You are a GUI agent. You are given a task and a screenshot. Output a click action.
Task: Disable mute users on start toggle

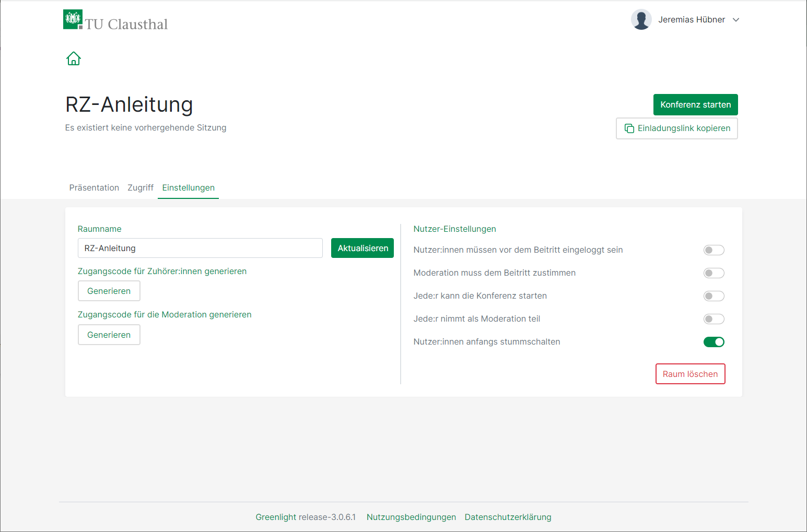point(714,342)
